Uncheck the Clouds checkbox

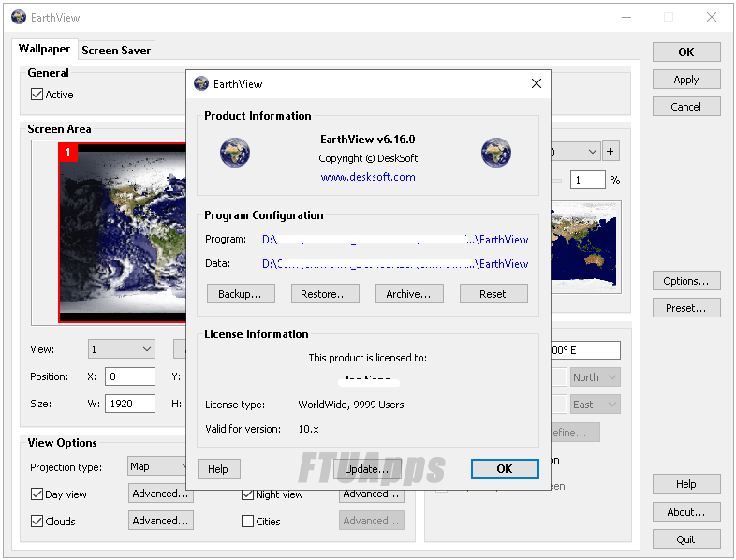pos(37,521)
